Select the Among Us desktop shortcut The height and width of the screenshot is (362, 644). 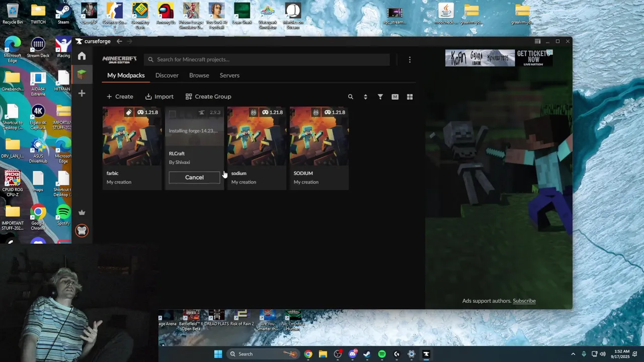pos(166,14)
